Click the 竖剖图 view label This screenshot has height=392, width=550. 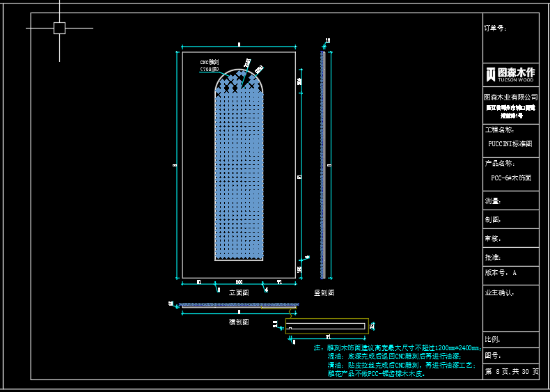point(324,293)
